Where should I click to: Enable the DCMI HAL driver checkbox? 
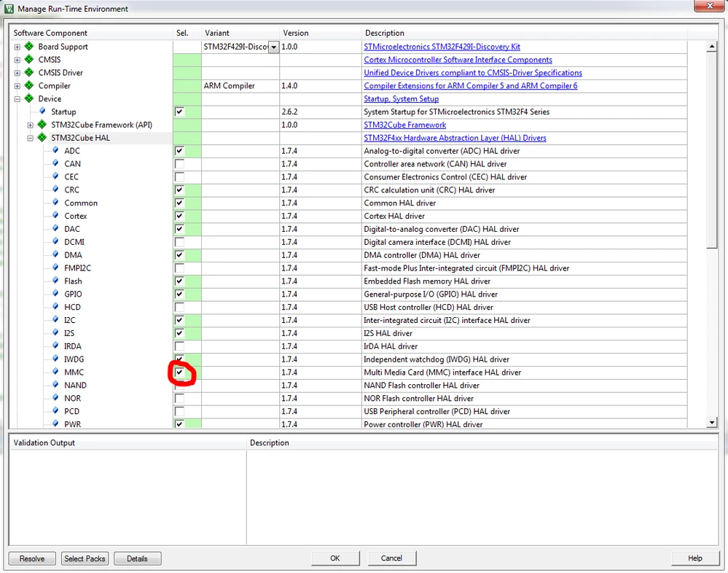point(179,241)
